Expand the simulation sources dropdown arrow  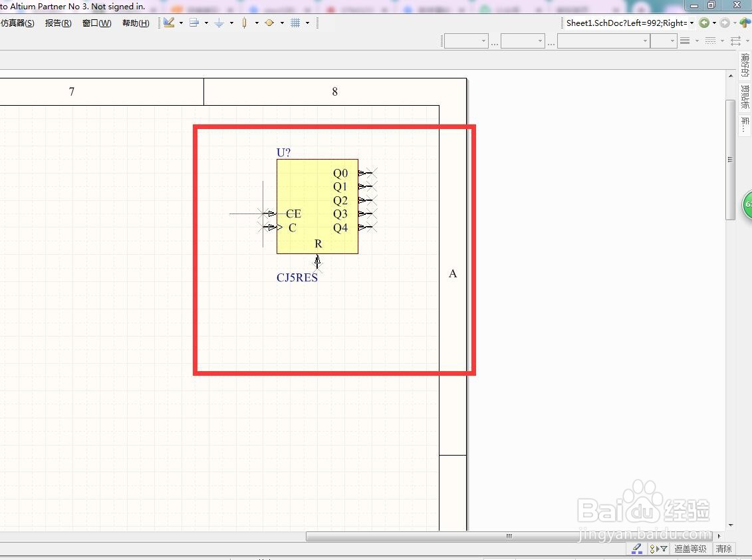282,23
